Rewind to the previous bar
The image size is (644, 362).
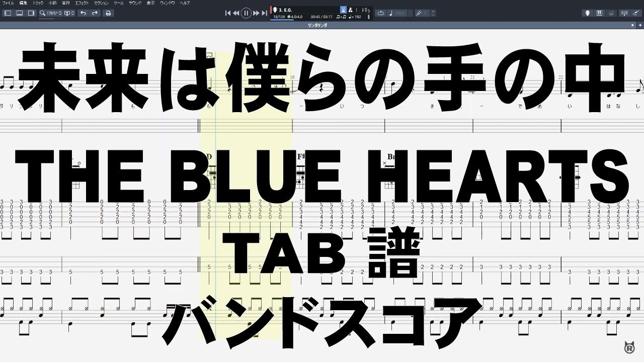[236, 13]
